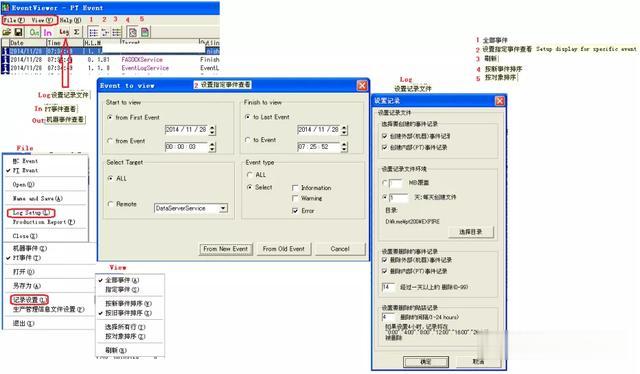The image size is (640, 374).
Task: Click the Time column header
Action: click(64, 42)
